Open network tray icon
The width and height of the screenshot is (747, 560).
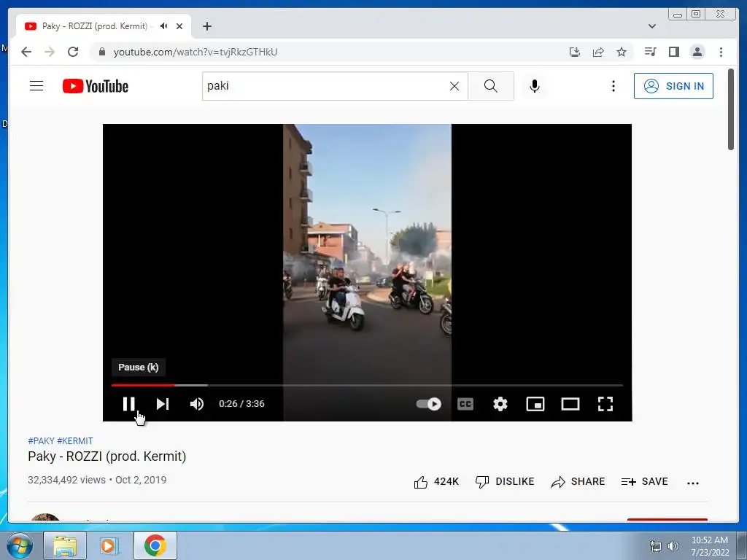(656, 546)
